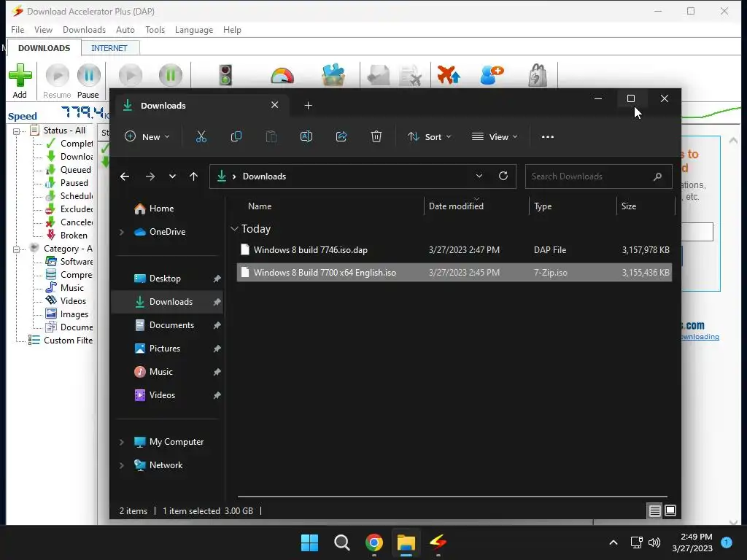747x560 pixels.
Task: Open Music in Explorer navigation pane
Action: [x=161, y=372]
